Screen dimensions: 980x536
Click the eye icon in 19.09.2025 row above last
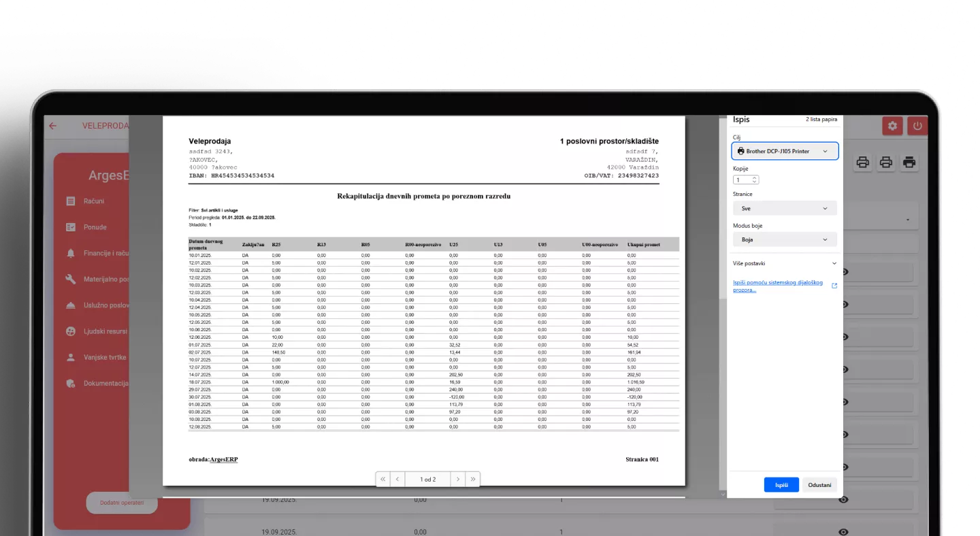click(844, 500)
